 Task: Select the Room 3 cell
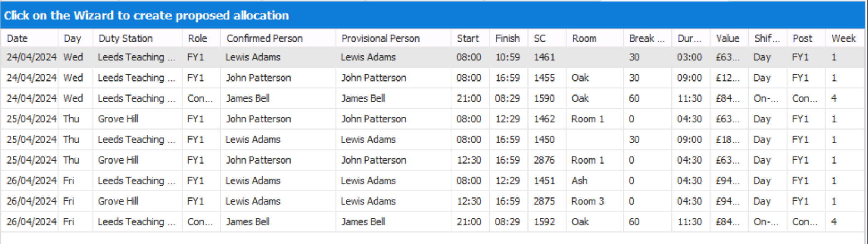click(x=587, y=201)
